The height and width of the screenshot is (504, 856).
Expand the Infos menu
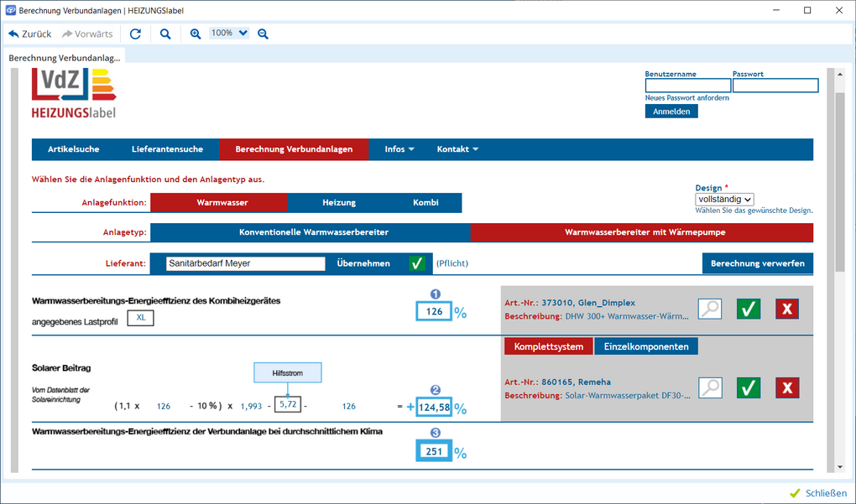tap(399, 149)
